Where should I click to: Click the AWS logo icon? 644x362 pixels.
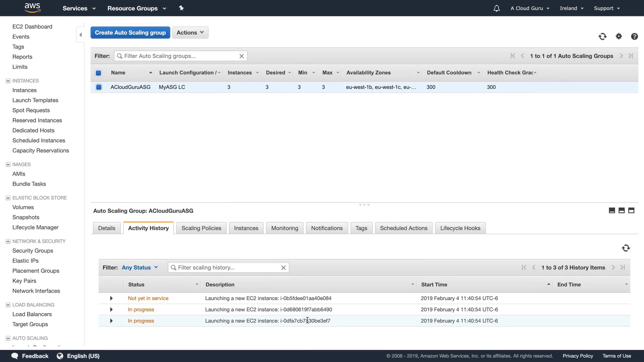(x=32, y=8)
